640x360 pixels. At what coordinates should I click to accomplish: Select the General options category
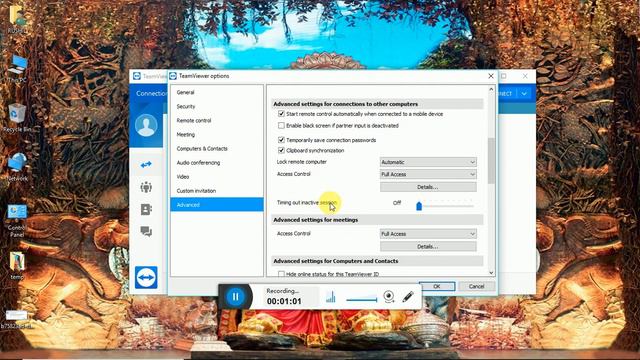[217, 92]
